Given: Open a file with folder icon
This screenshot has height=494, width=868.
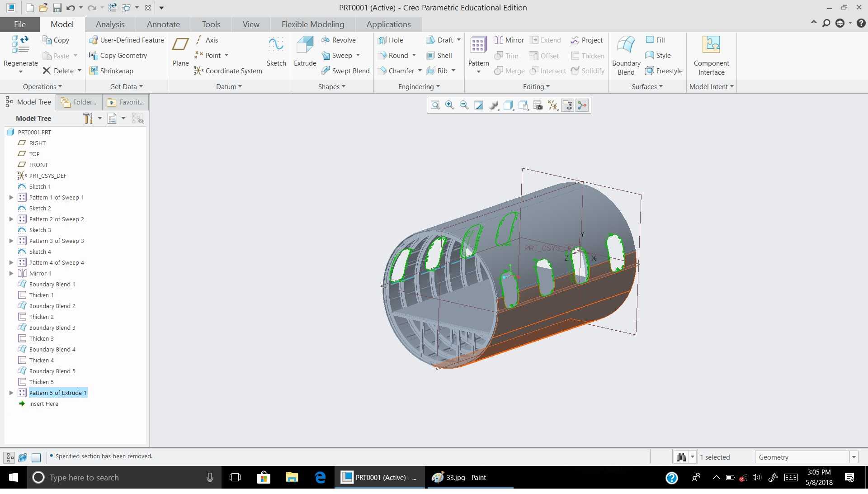Looking at the screenshot, I should click(x=43, y=8).
